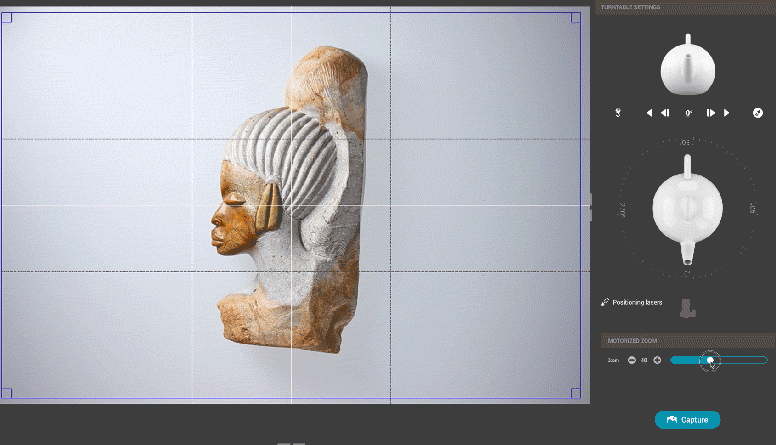Viewport: 776px width, 445px height.
Task: Click the top-left crop corner handle
Action: tap(6, 18)
